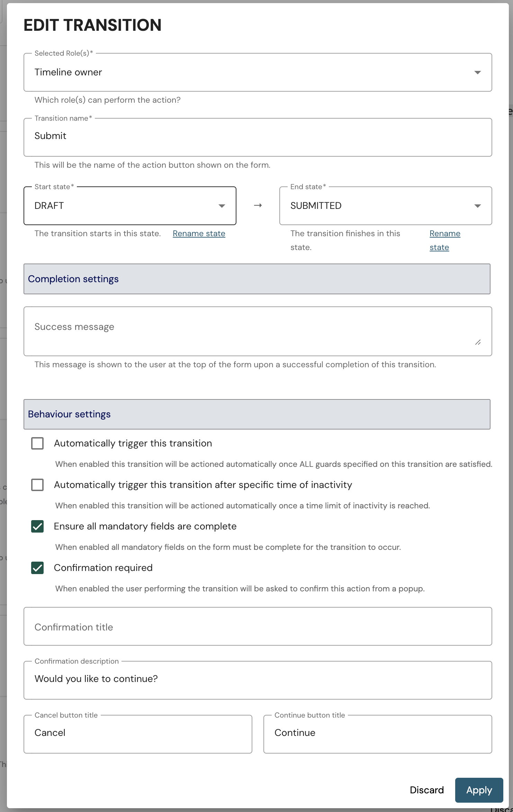
Task: Click the "Automatically trigger this transition" label
Action: click(133, 443)
